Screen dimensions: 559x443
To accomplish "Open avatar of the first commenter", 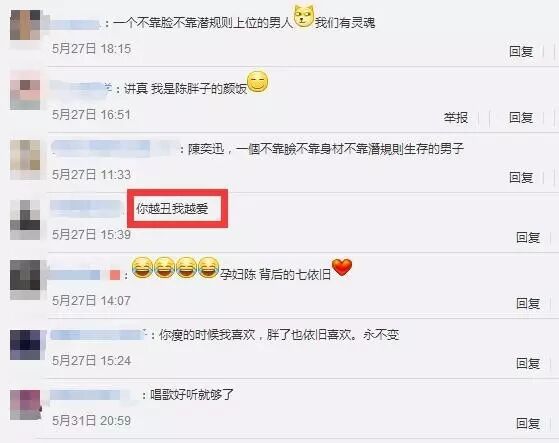I will click(25, 25).
